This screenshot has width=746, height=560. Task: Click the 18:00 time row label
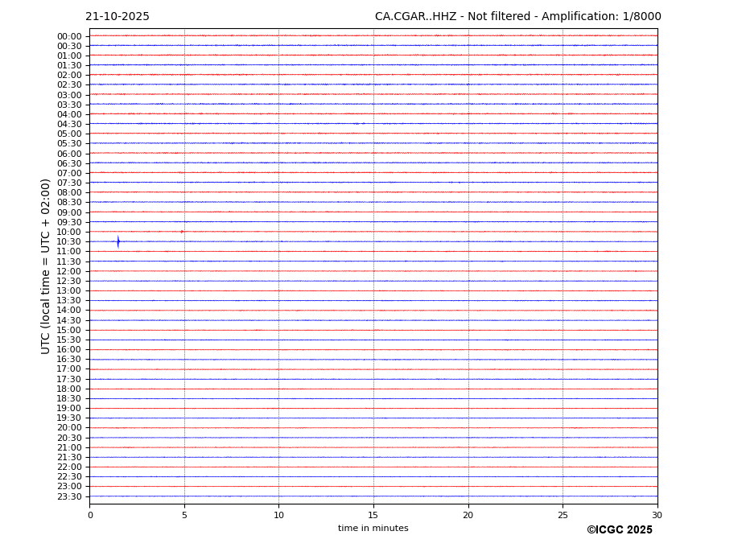pos(69,389)
